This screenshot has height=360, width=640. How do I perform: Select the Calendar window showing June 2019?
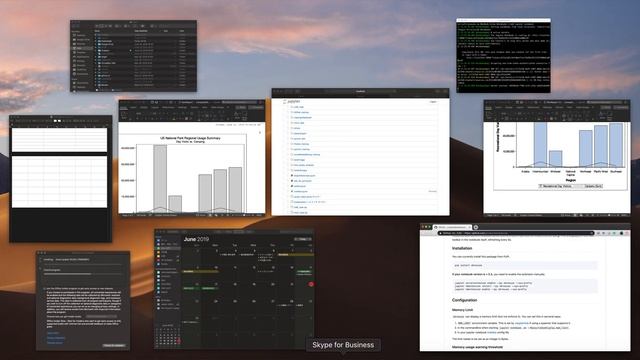point(234,289)
